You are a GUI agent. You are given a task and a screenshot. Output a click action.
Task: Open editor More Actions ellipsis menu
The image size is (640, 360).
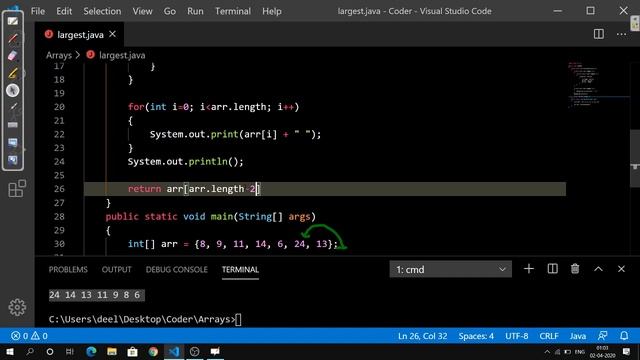pos(621,34)
